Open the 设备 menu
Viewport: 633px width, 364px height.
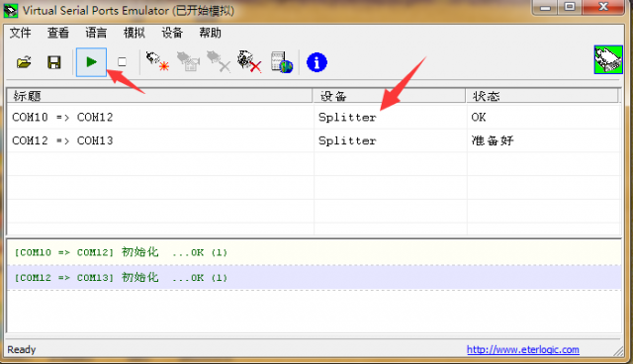click(172, 33)
